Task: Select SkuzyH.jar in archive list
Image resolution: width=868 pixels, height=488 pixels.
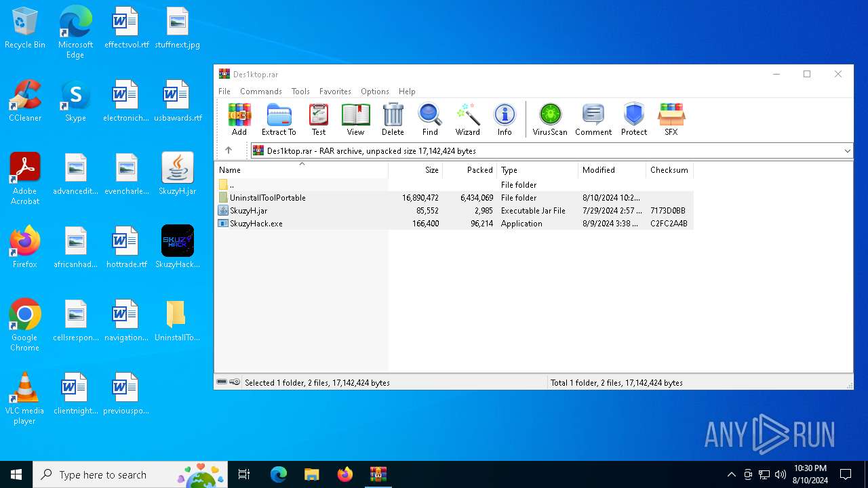Action: (454, 211)
